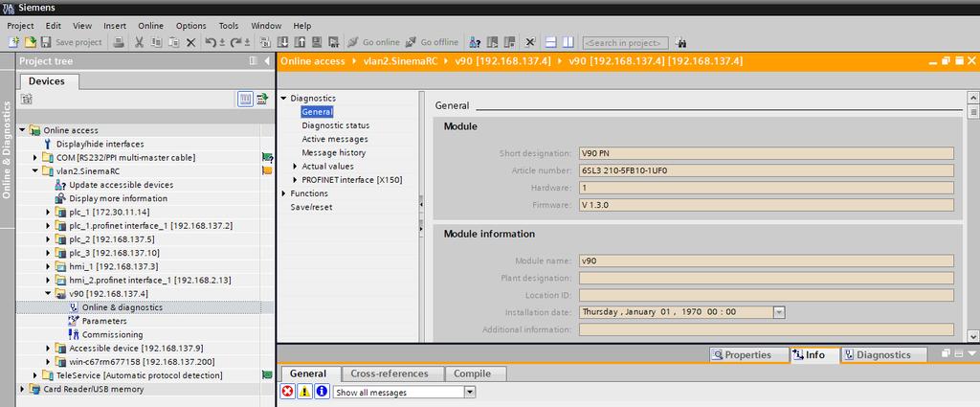
Task: Click the Compile icon in toolbar
Action: pos(265,42)
